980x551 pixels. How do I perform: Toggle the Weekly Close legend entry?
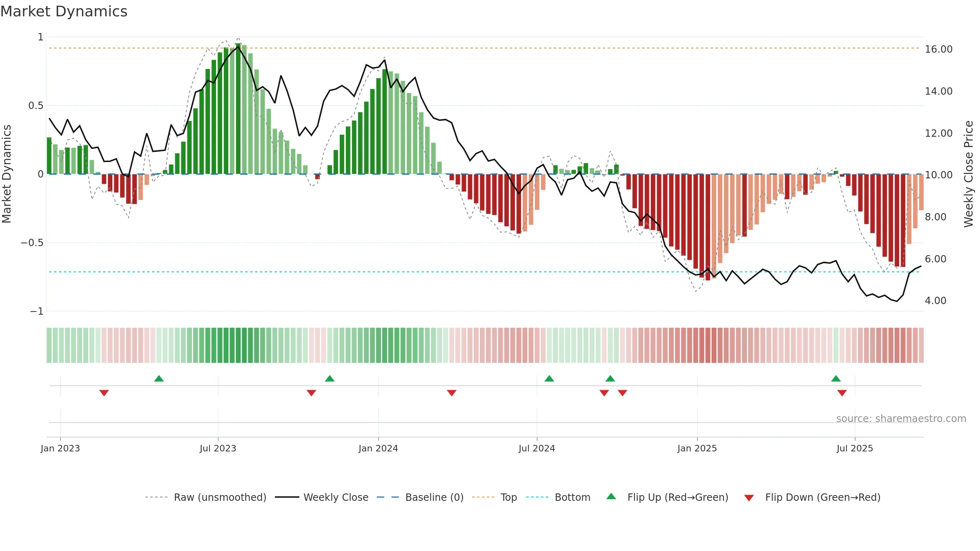[322, 497]
